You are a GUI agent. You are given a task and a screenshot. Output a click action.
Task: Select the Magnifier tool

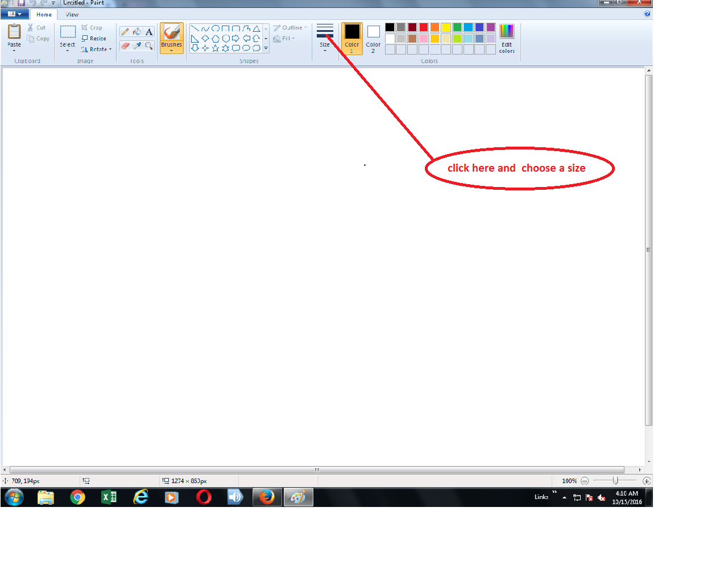click(x=148, y=45)
